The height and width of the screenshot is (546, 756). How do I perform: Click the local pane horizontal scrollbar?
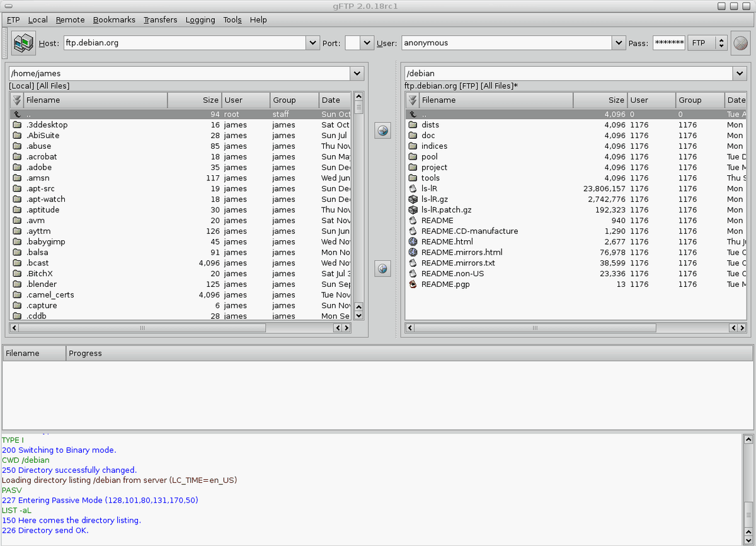(x=181, y=328)
